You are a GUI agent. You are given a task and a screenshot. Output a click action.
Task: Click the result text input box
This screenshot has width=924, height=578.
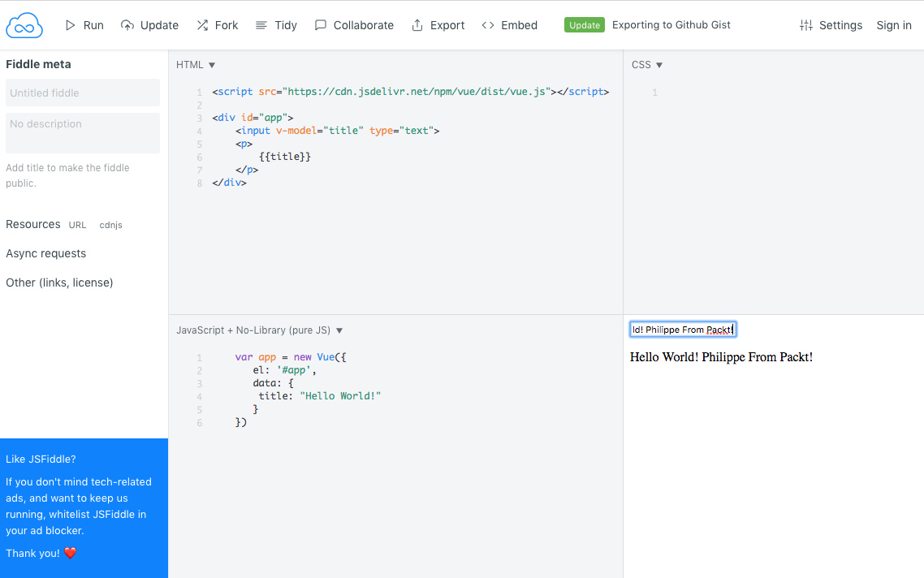(x=682, y=330)
